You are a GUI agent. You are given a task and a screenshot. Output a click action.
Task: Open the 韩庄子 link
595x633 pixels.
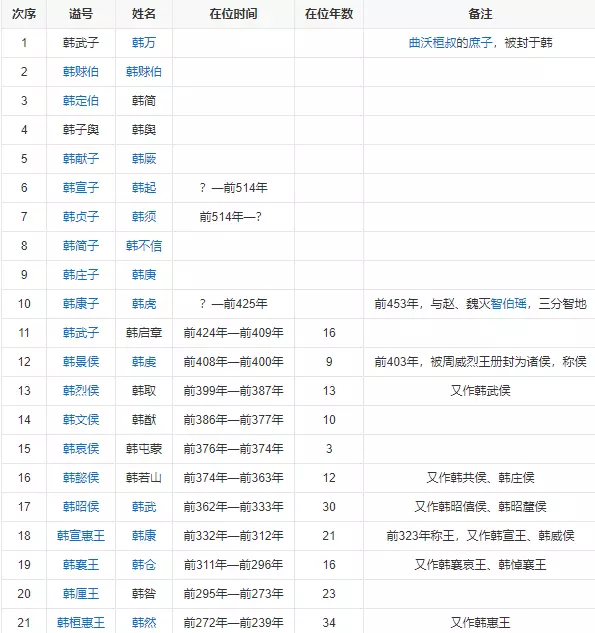pos(81,275)
